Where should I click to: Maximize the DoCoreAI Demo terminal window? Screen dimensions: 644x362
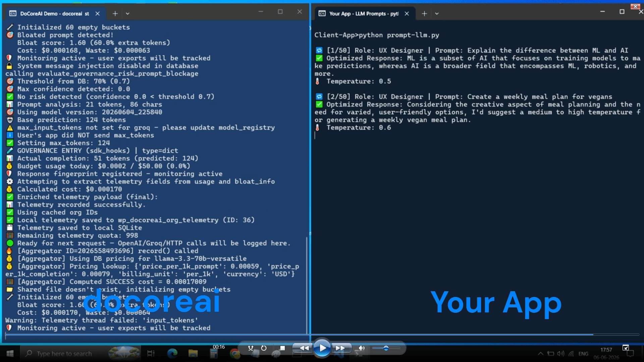point(280,12)
